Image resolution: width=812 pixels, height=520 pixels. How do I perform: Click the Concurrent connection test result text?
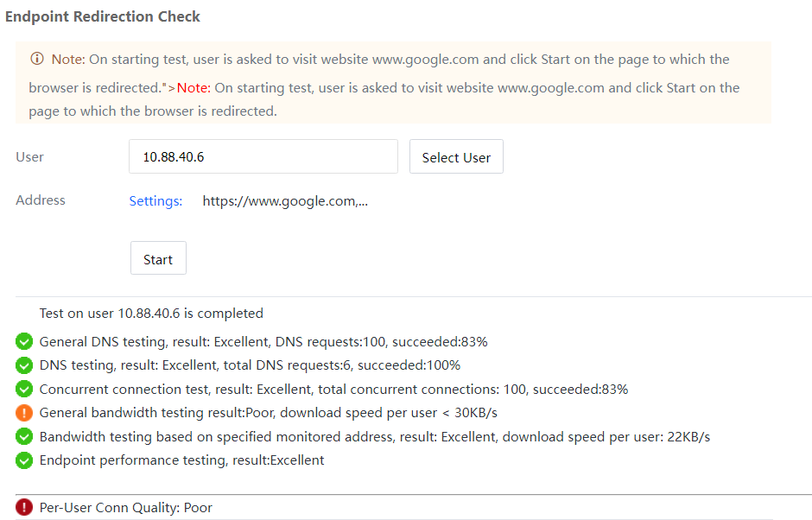coord(333,390)
